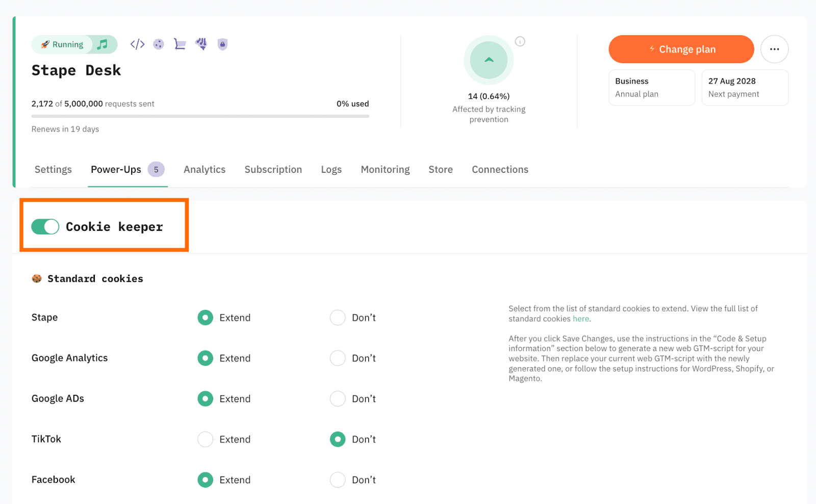
Task: Open the Next payment date box
Action: [x=745, y=88]
